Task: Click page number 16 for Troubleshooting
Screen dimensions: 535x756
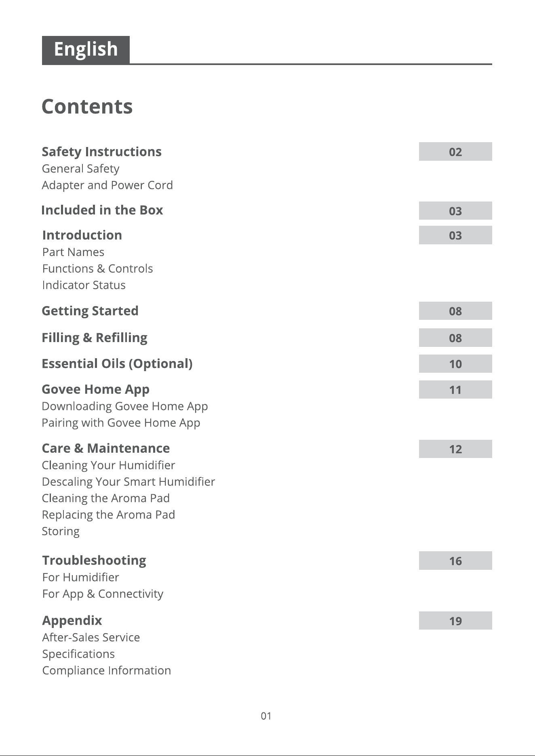Action: (x=455, y=561)
